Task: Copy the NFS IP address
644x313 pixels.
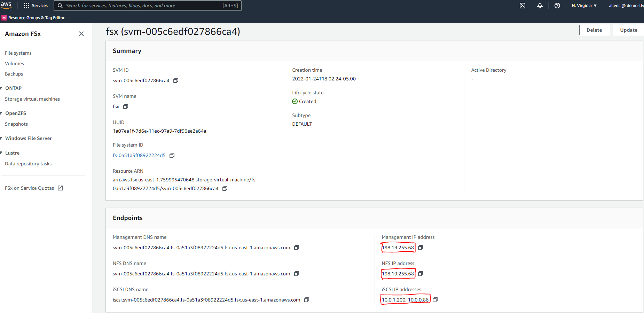Action: click(421, 274)
